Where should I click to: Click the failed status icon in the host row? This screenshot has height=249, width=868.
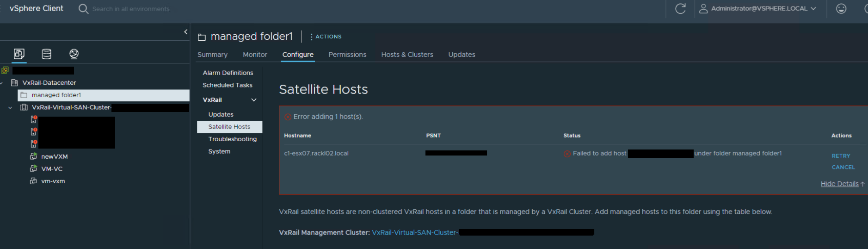[x=567, y=154]
